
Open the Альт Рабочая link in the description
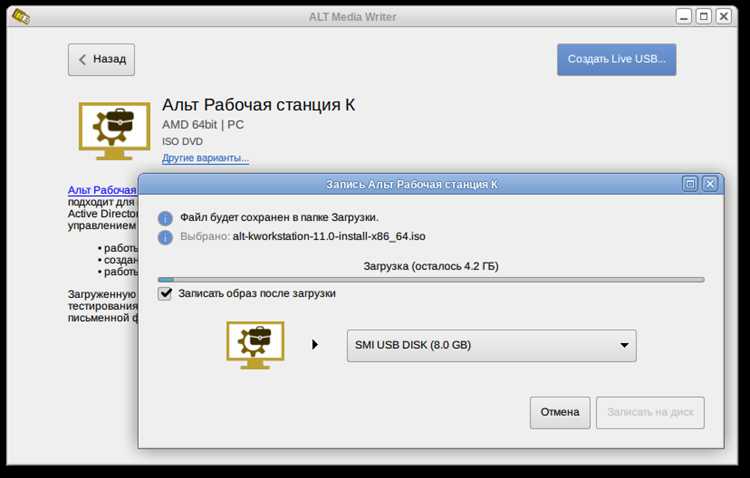(102, 190)
